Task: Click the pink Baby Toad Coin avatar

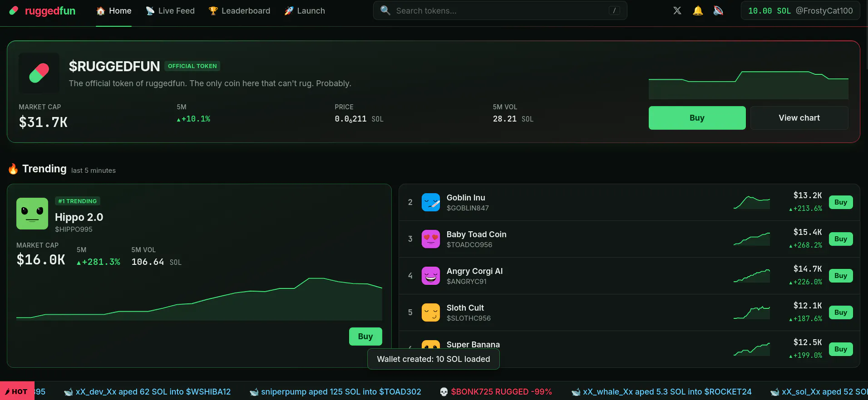Action: pyautogui.click(x=431, y=239)
